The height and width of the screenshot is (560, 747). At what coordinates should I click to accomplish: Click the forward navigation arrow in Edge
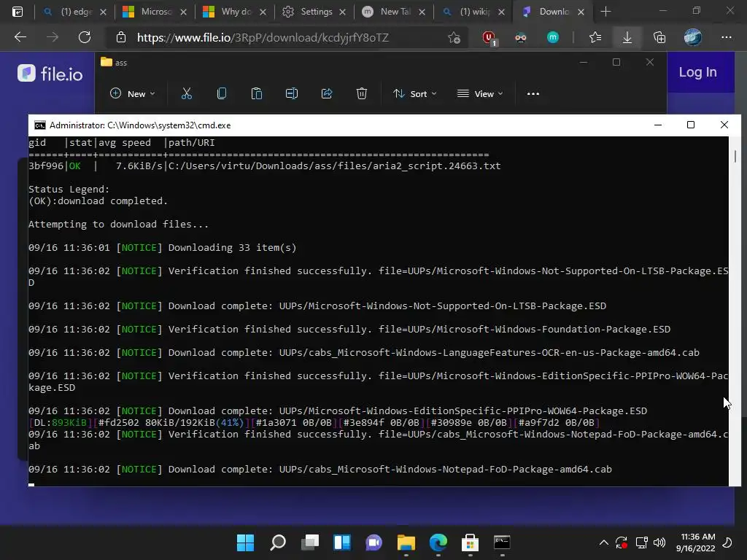tap(53, 37)
